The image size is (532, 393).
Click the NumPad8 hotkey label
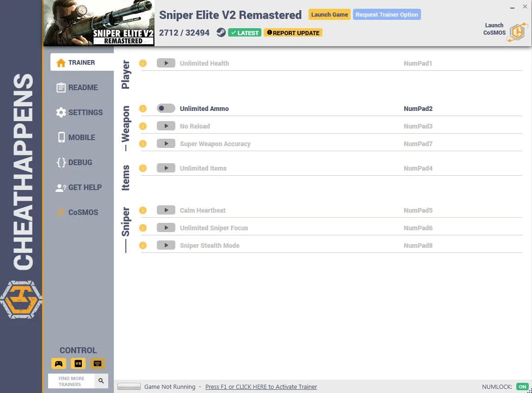coord(418,246)
